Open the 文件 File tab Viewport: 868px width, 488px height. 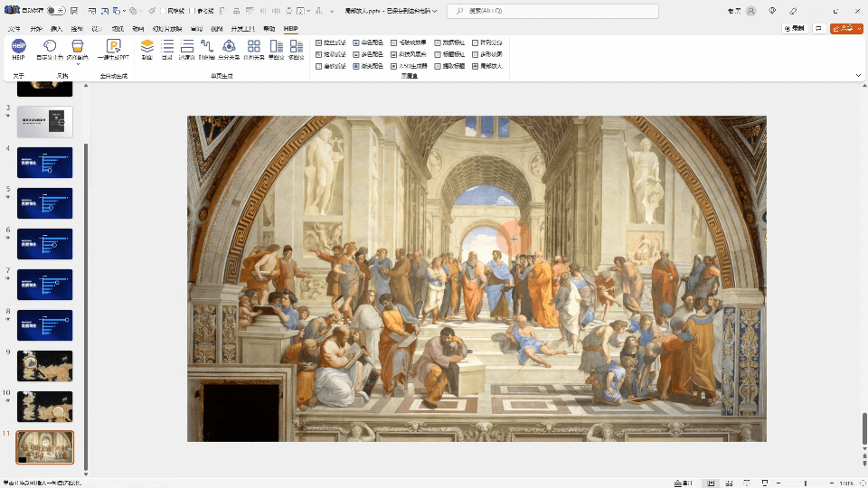[14, 29]
